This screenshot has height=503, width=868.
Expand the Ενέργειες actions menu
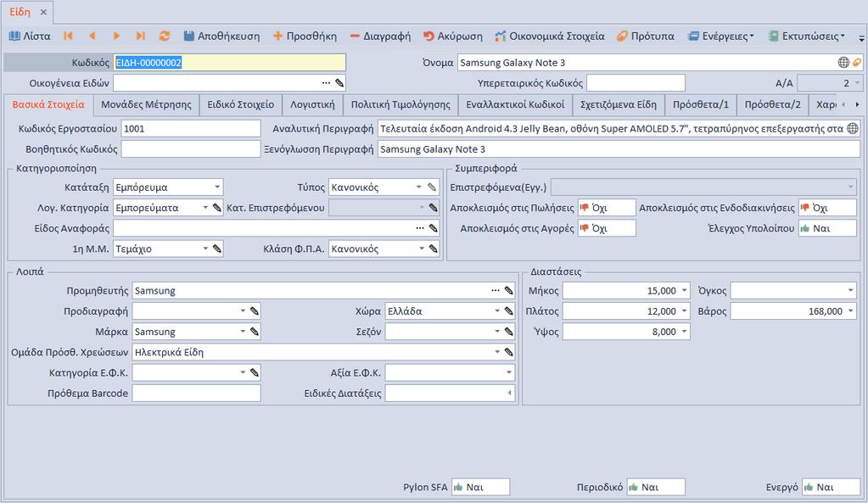pyautogui.click(x=720, y=36)
